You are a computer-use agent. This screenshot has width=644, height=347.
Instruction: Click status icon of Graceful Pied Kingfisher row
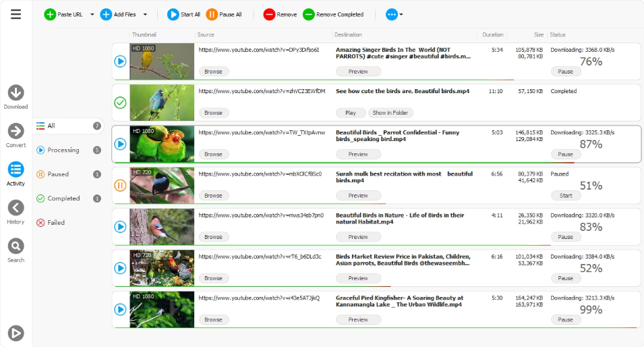pyautogui.click(x=120, y=309)
